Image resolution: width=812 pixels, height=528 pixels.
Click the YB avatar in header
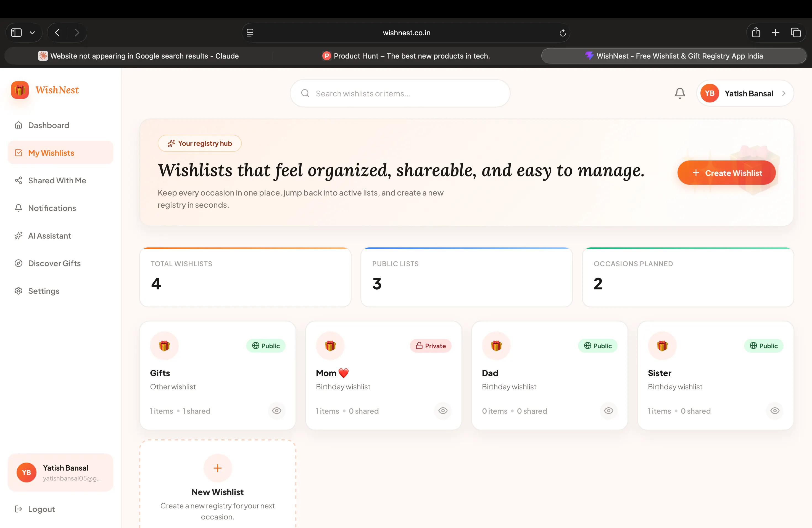click(710, 93)
